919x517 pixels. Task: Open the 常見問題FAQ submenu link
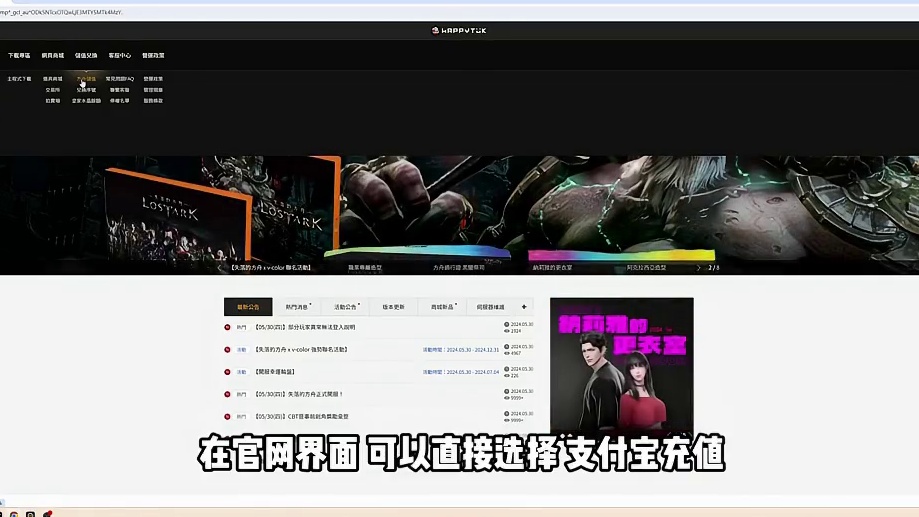[x=120, y=79]
